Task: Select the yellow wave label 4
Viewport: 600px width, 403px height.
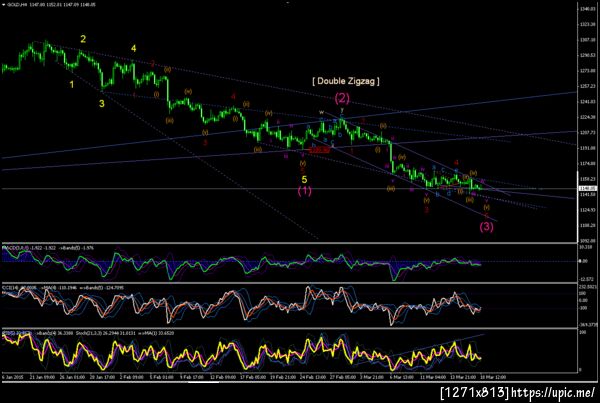Action: pos(134,49)
